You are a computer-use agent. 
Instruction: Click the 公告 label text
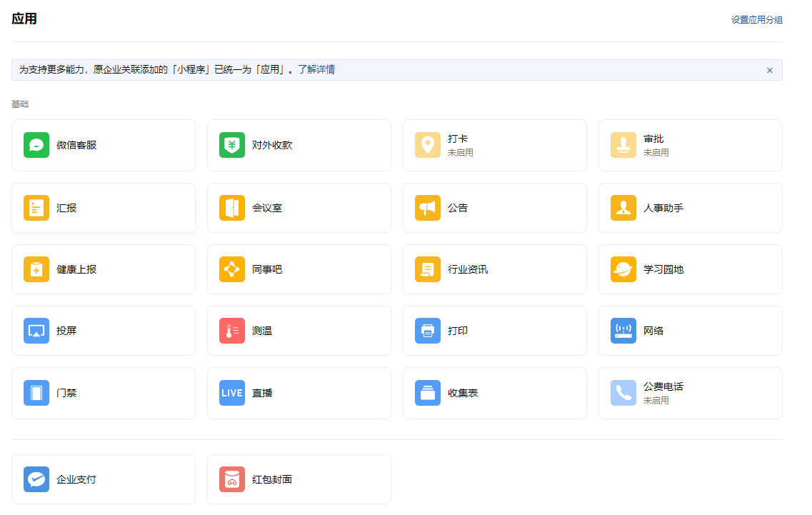click(x=458, y=208)
